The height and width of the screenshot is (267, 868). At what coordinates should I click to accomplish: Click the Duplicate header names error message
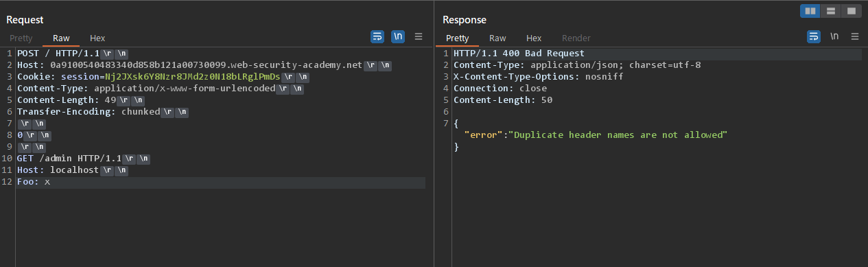point(618,135)
